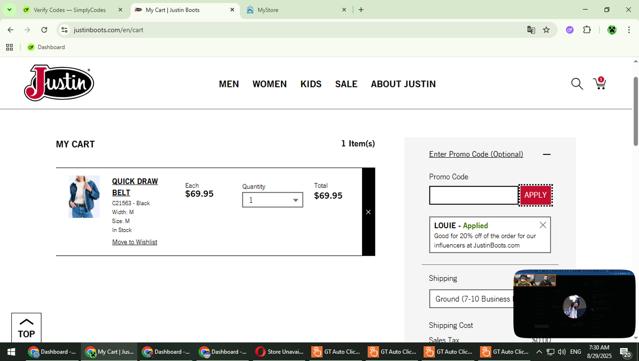Screen dimensions: 639x361
Task: Open the KIDS menu
Action: [x=311, y=84]
